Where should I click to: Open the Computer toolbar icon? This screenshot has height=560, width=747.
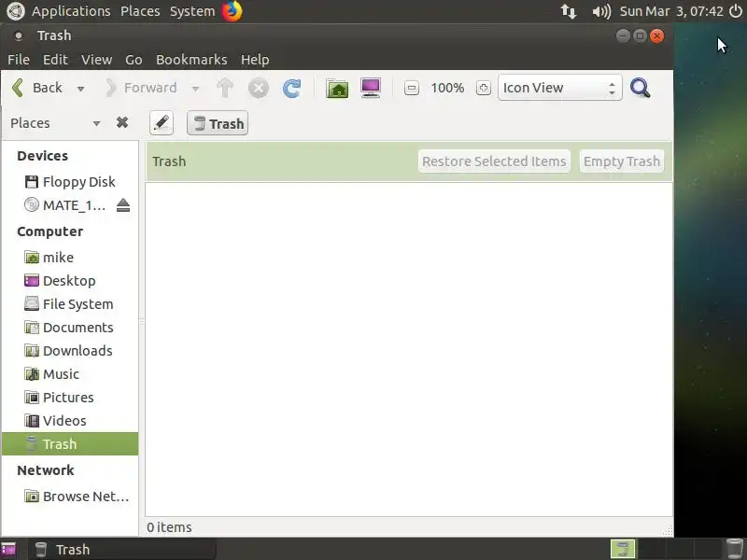point(371,88)
